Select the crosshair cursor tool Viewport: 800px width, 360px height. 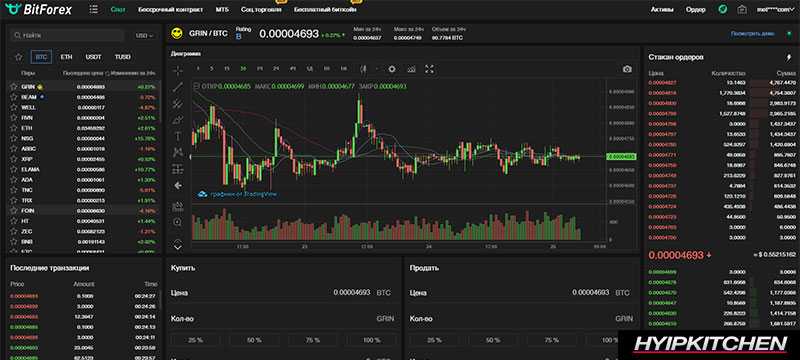coord(178,70)
